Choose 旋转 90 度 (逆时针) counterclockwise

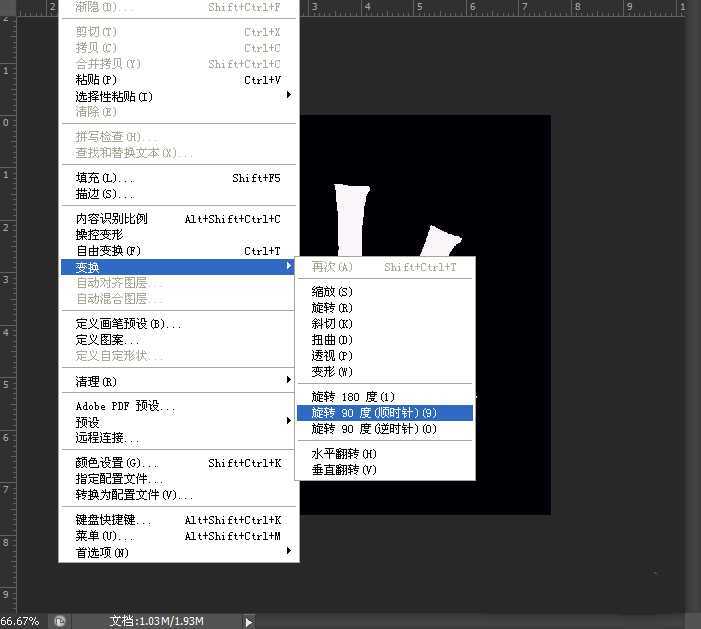pyautogui.click(x=374, y=429)
